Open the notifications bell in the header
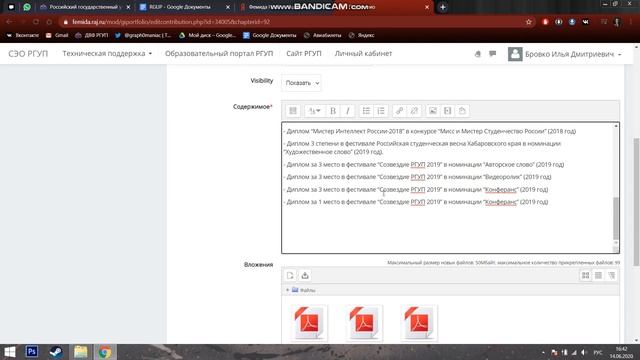 [478, 54]
